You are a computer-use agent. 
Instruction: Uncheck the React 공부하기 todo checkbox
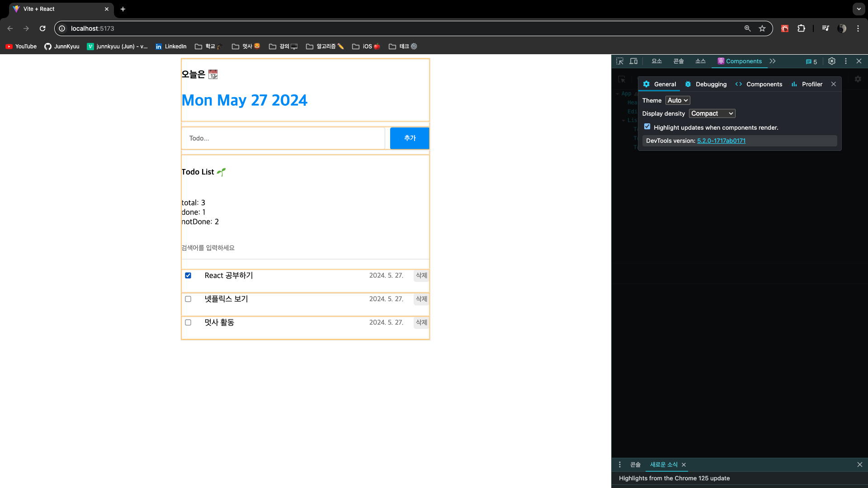tap(188, 276)
